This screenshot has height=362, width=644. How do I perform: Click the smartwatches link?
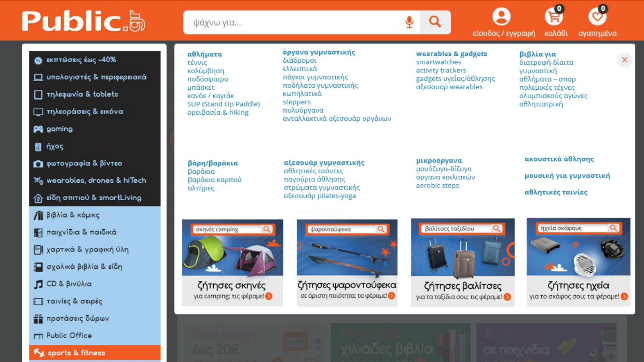tap(438, 62)
